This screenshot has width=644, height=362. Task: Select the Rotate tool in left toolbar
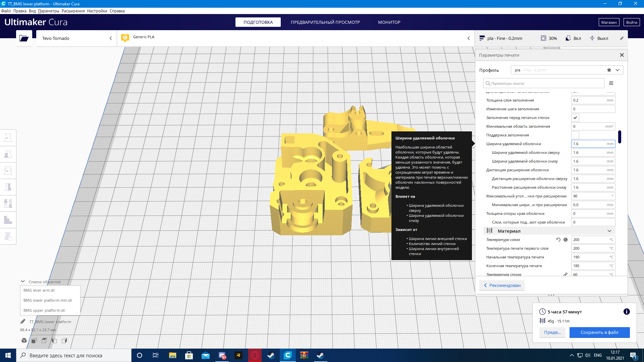(8, 171)
